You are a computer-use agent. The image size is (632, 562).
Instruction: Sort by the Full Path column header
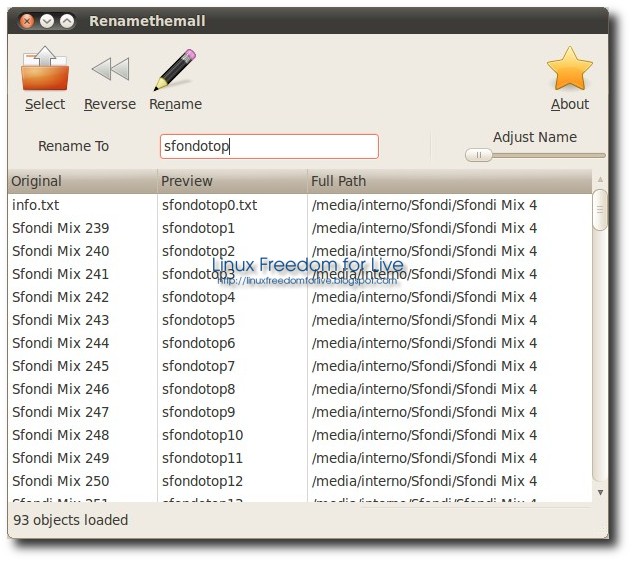click(x=450, y=181)
